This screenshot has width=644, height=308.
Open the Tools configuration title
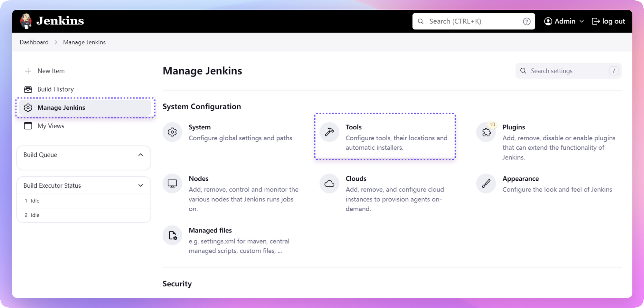point(354,127)
